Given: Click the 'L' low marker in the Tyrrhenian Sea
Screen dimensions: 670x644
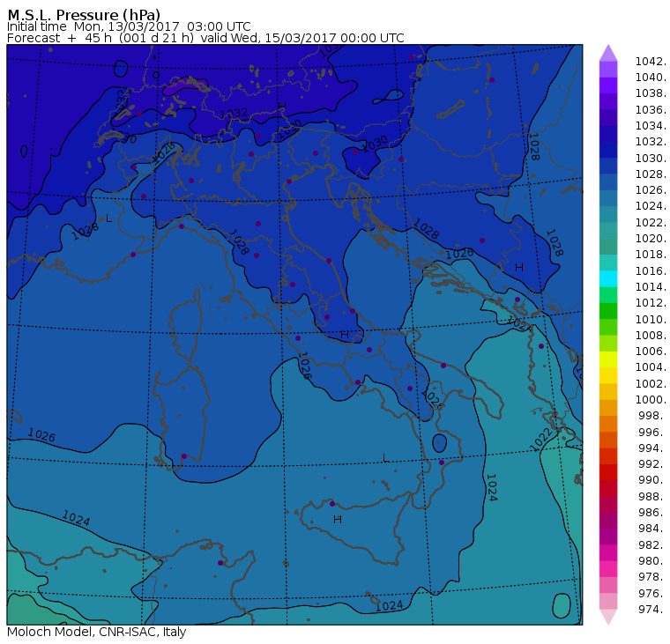Looking at the screenshot, I should pos(385,458).
